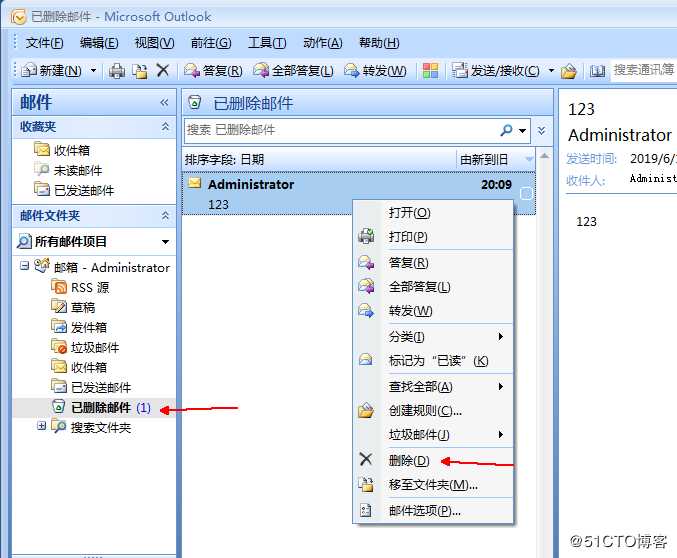
Task: Open the Go menu
Action: 211,43
